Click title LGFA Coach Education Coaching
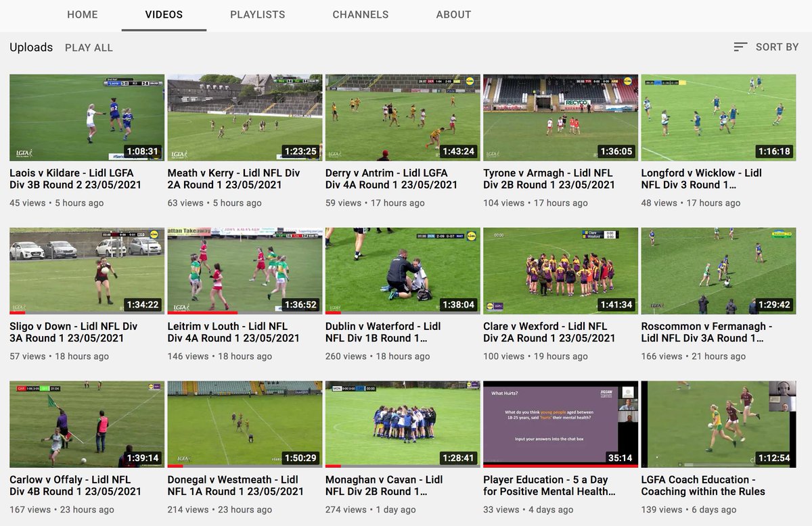This screenshot has width=812, height=526. (704, 485)
